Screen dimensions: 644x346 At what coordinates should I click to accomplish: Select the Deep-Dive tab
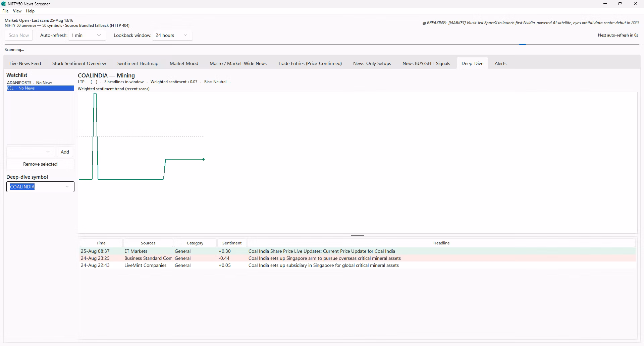(472, 63)
